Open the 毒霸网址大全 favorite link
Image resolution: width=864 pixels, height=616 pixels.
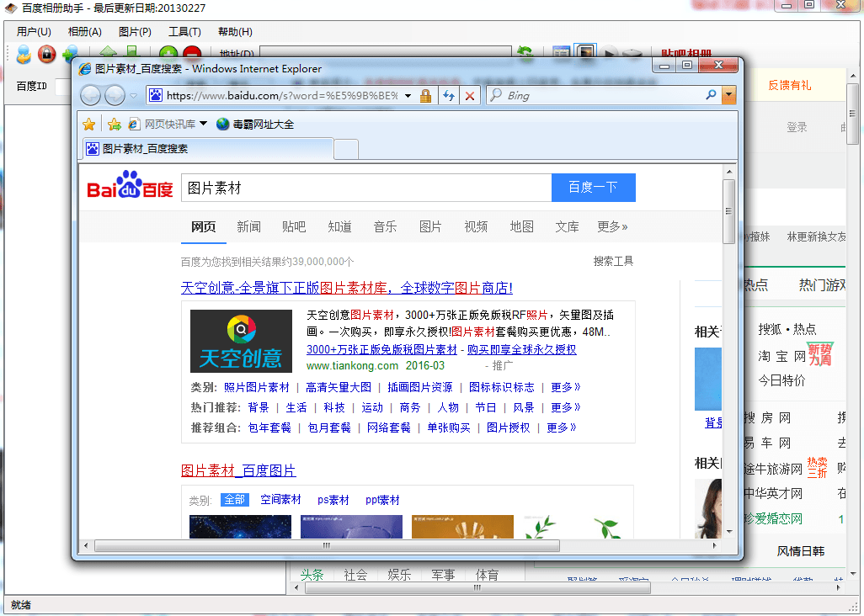[255, 125]
